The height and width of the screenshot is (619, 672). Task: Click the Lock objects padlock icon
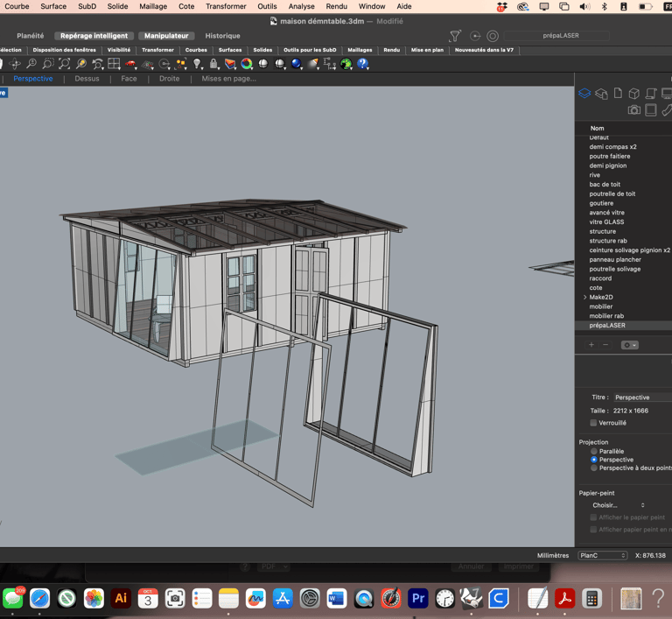tap(213, 64)
